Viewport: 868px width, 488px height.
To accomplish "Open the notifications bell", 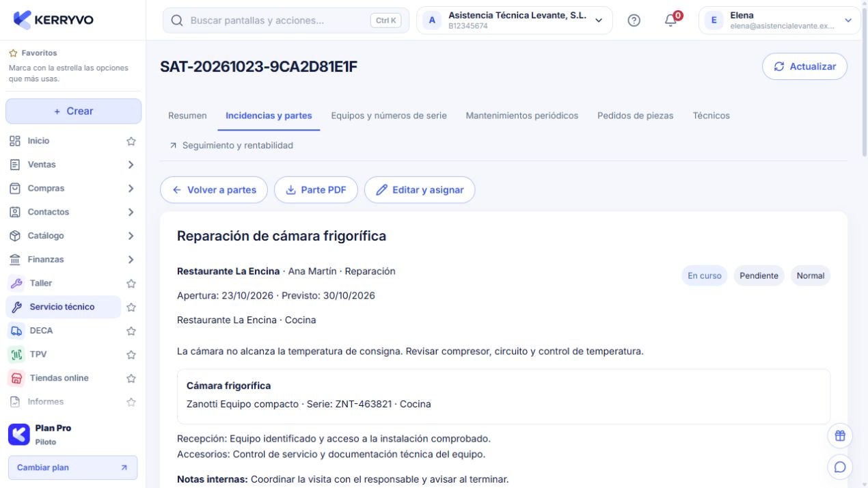I will click(x=671, y=21).
